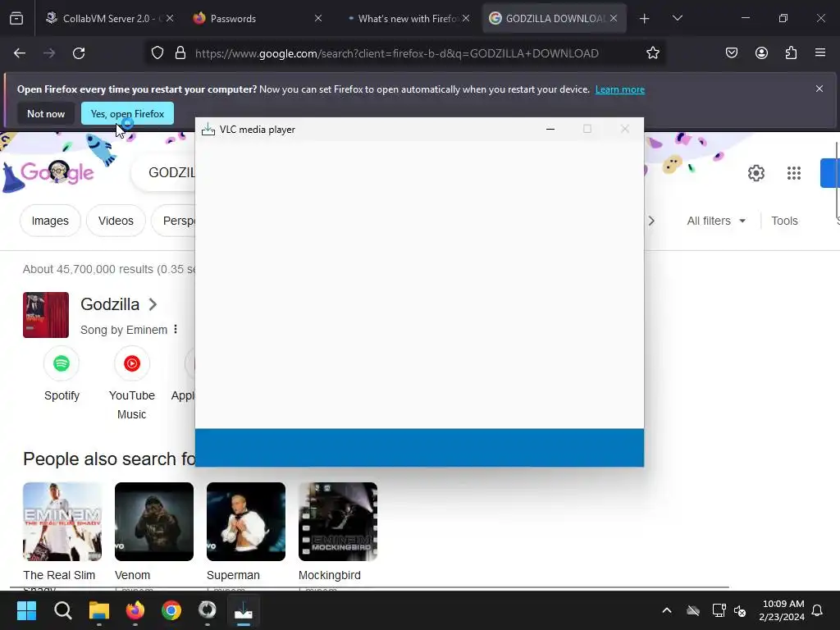Image resolution: width=840 pixels, height=630 pixels.
Task: Open the Mockingbird song thumbnail
Action: [x=338, y=521]
